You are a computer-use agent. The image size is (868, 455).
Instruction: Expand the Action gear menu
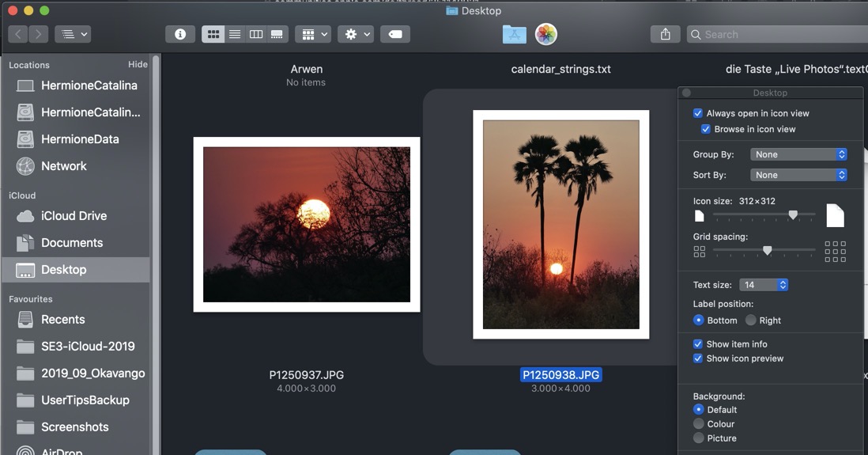pyautogui.click(x=355, y=34)
